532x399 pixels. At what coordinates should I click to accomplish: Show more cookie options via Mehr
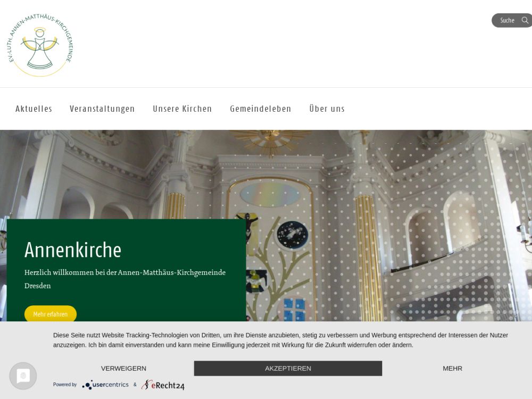tap(452, 368)
